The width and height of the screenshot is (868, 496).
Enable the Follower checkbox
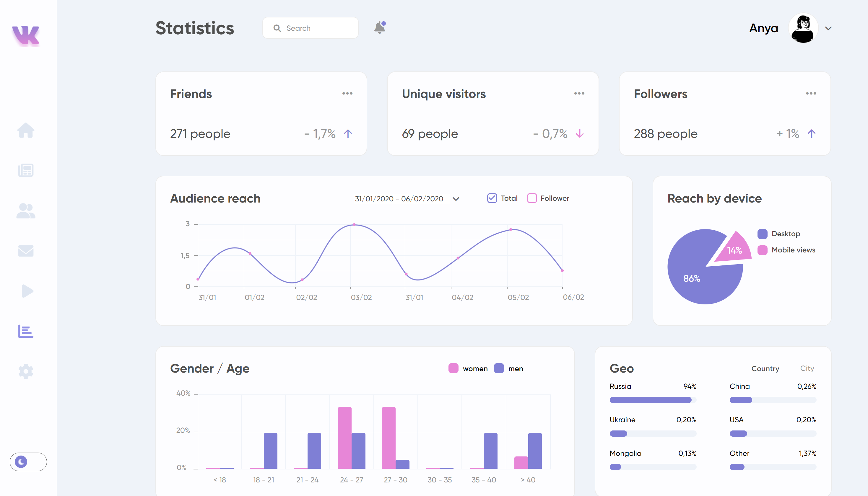(x=532, y=198)
